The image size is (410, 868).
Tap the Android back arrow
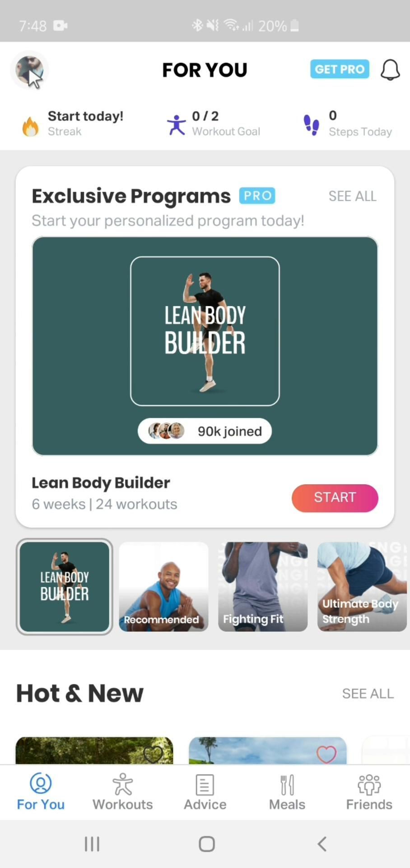pyautogui.click(x=322, y=844)
